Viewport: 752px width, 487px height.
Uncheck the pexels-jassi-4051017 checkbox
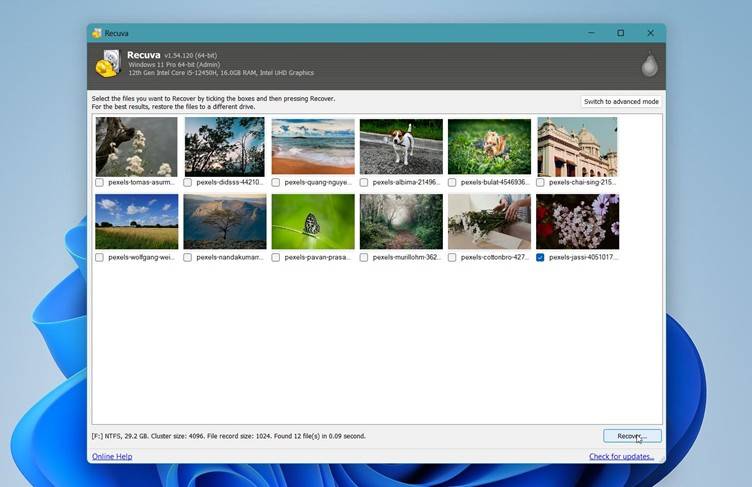[540, 257]
